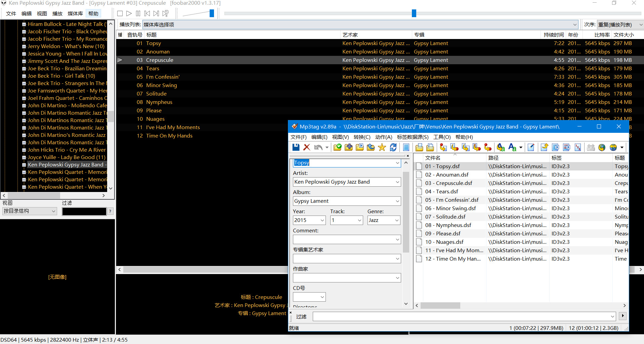Open the 播放 menu in foobar2000
The height and width of the screenshot is (344, 644).
57,14
